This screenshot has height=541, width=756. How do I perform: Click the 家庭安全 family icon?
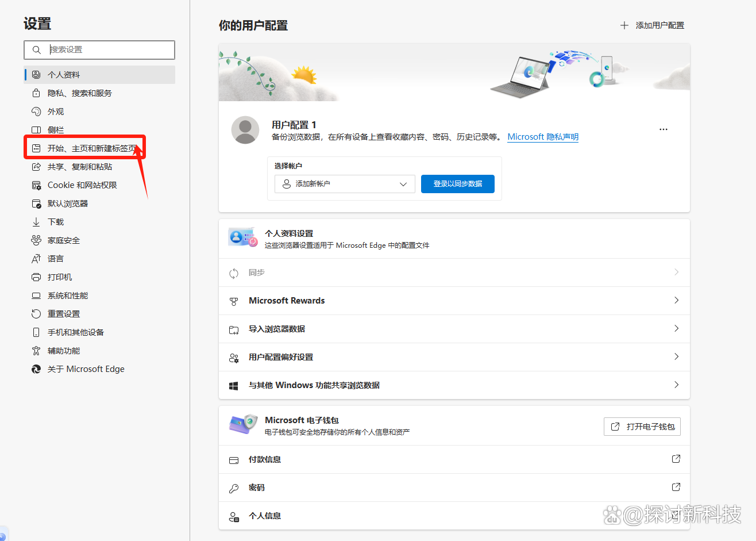[x=36, y=240]
